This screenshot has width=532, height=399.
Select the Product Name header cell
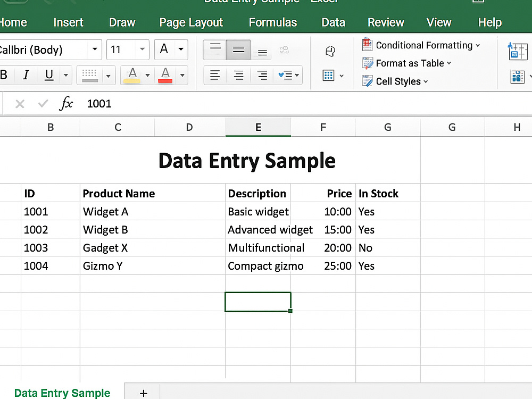pyautogui.click(x=152, y=194)
